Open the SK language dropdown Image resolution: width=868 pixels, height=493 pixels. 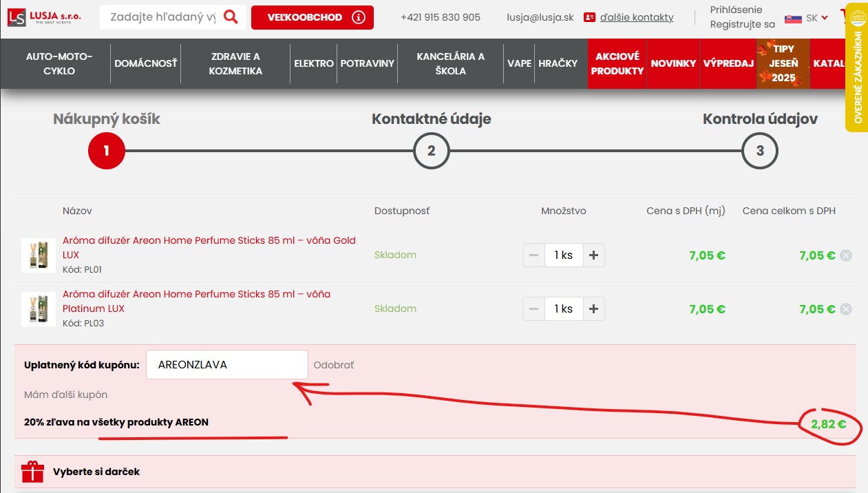coord(806,18)
